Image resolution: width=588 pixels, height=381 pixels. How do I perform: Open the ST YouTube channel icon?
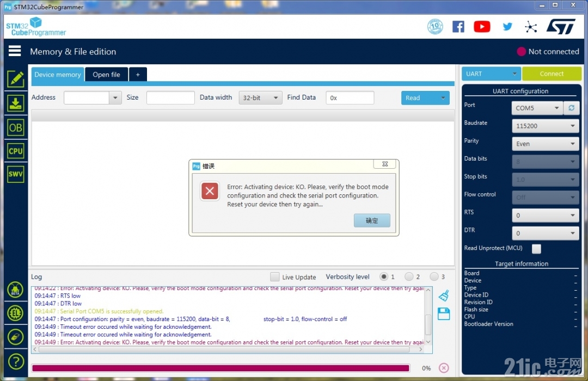point(482,27)
